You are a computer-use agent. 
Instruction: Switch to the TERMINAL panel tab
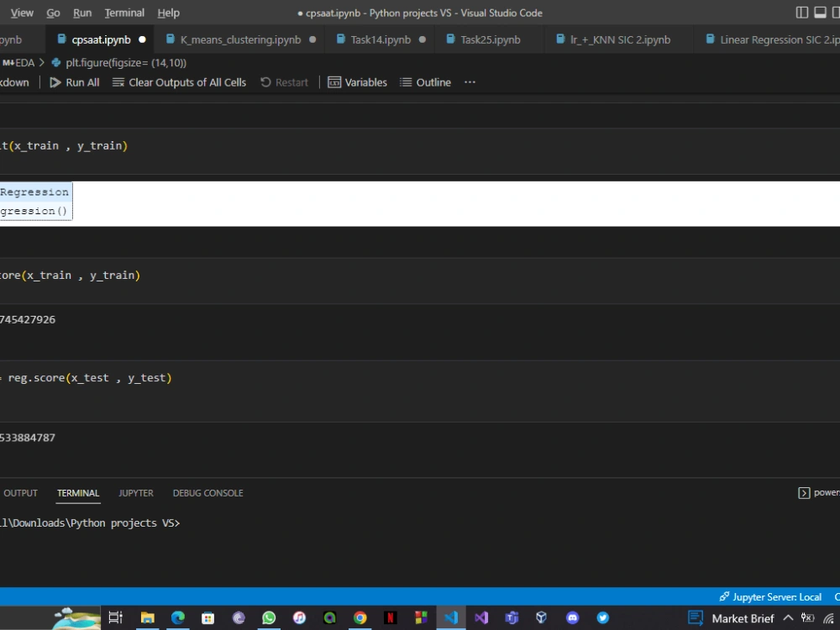point(78,493)
